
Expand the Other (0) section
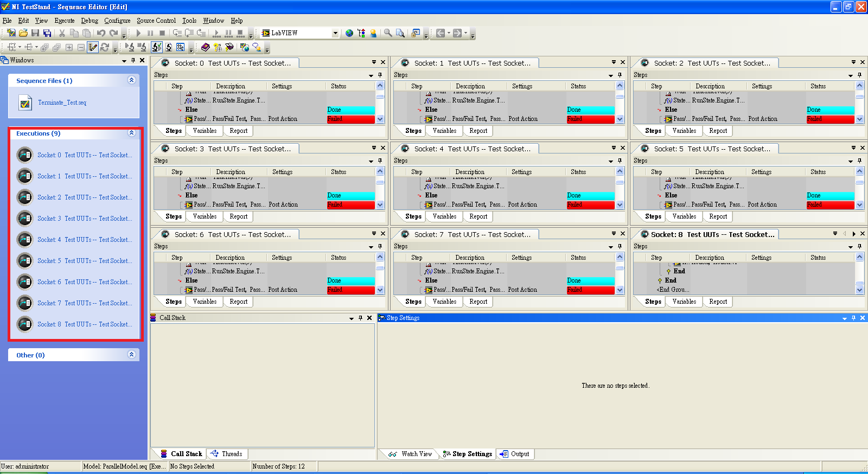pos(131,355)
